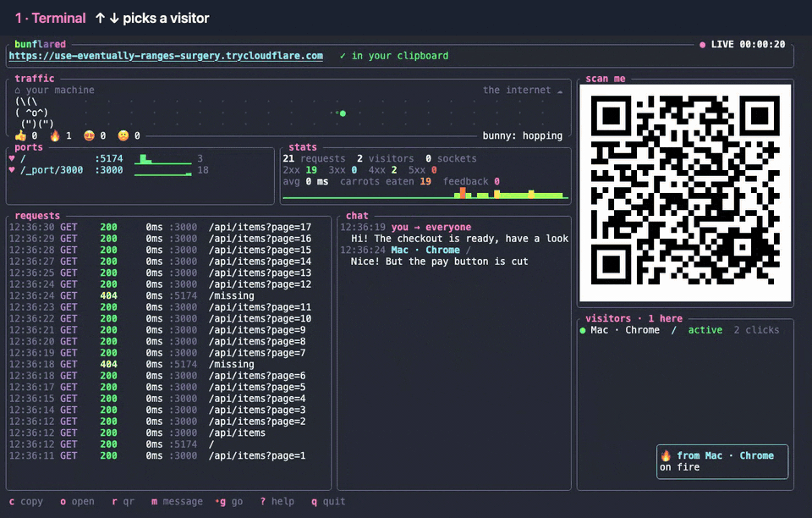Click the green dot of Mac Chrome visitor

583,330
